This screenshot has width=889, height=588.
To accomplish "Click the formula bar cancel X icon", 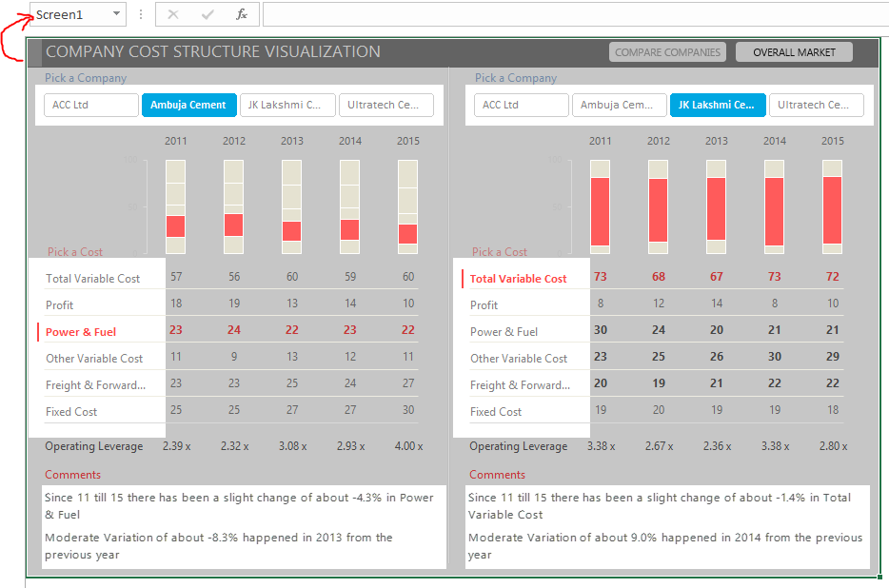I will [x=173, y=14].
